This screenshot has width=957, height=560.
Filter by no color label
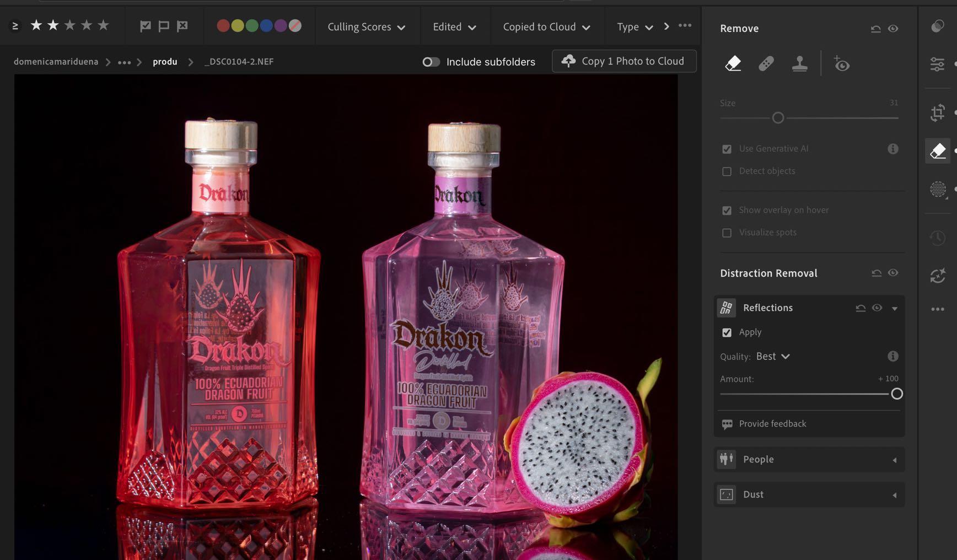(x=295, y=26)
